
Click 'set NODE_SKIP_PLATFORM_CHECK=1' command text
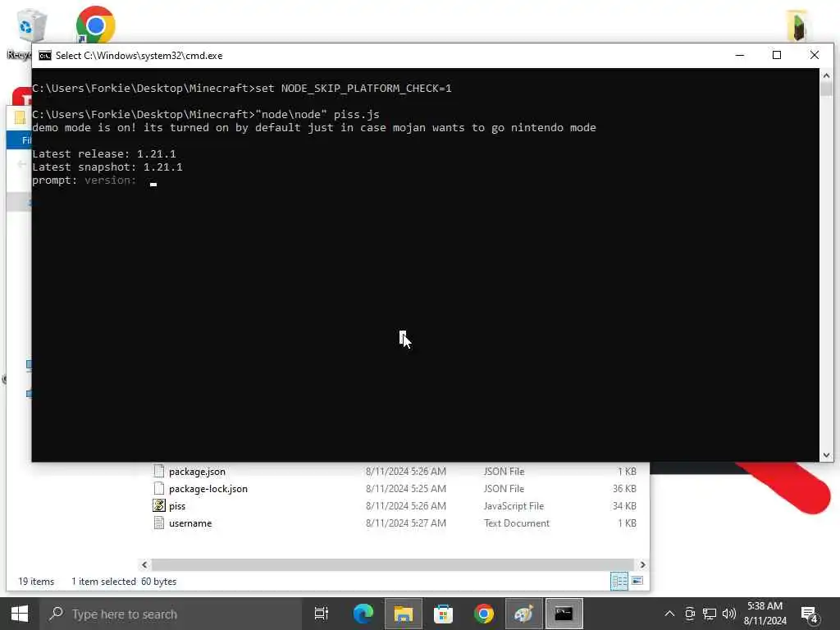pyautogui.click(x=354, y=89)
